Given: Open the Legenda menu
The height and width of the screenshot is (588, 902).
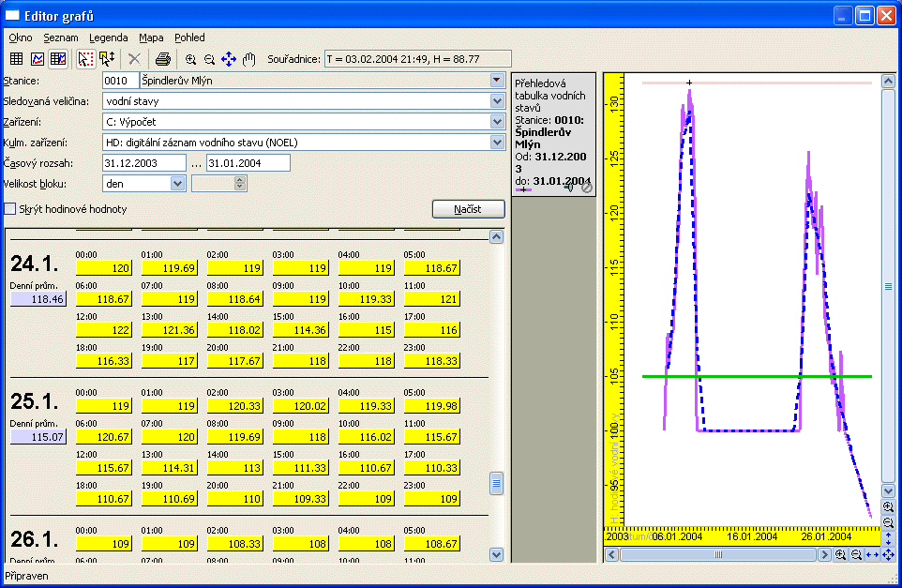Looking at the screenshot, I should pos(109,38).
